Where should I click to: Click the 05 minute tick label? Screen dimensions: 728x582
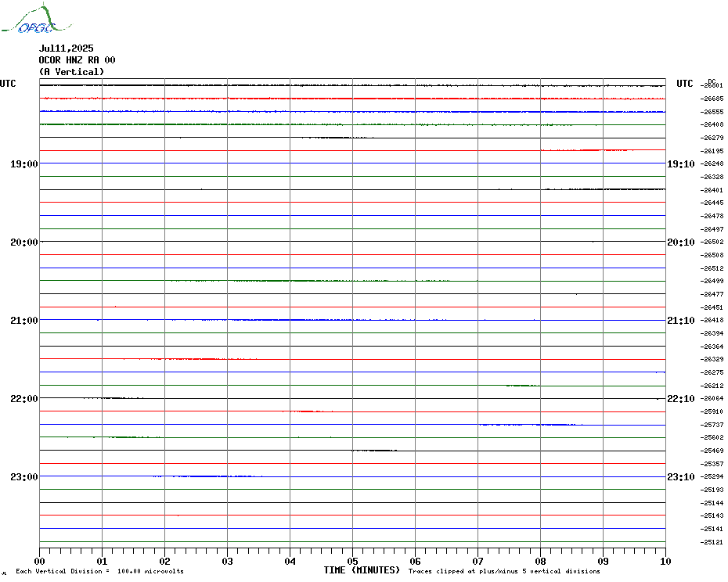click(x=353, y=561)
